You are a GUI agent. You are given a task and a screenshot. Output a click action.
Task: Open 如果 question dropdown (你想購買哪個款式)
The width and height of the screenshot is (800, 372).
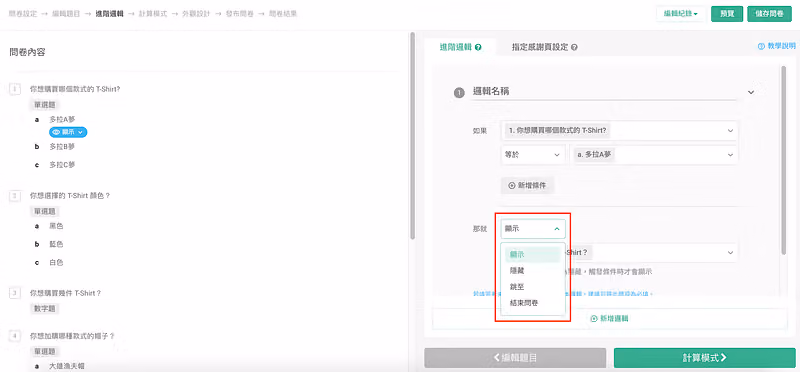619,131
